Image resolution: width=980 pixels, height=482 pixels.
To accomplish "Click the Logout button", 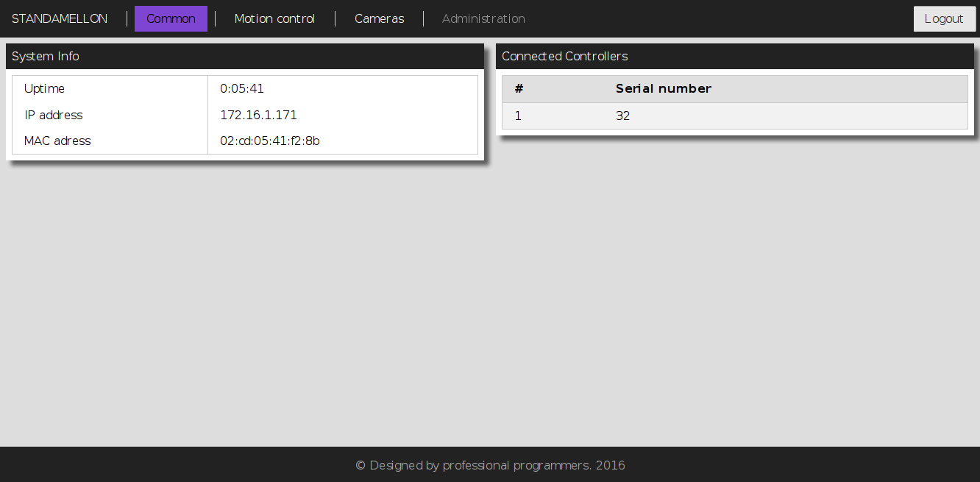I will [943, 19].
